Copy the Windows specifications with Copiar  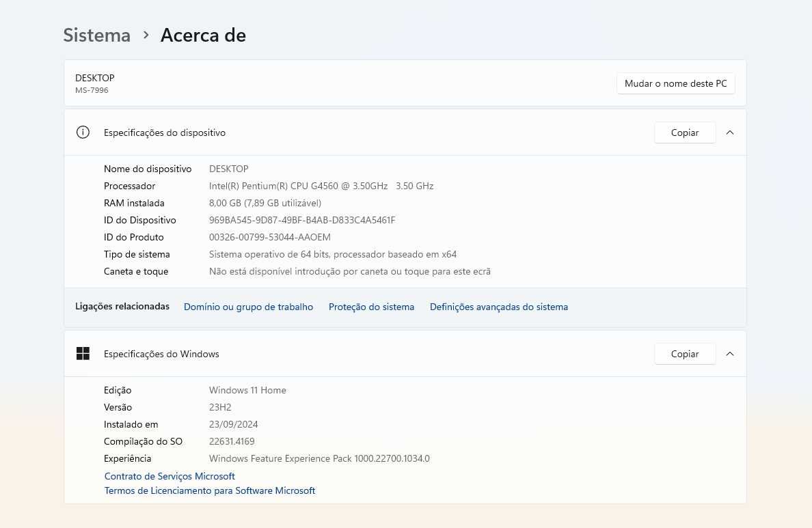685,354
